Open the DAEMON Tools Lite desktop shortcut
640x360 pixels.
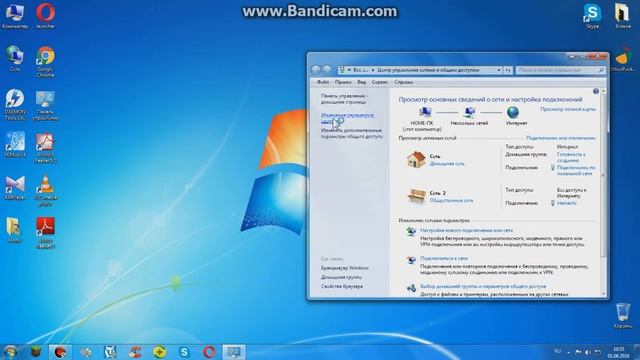point(15,104)
